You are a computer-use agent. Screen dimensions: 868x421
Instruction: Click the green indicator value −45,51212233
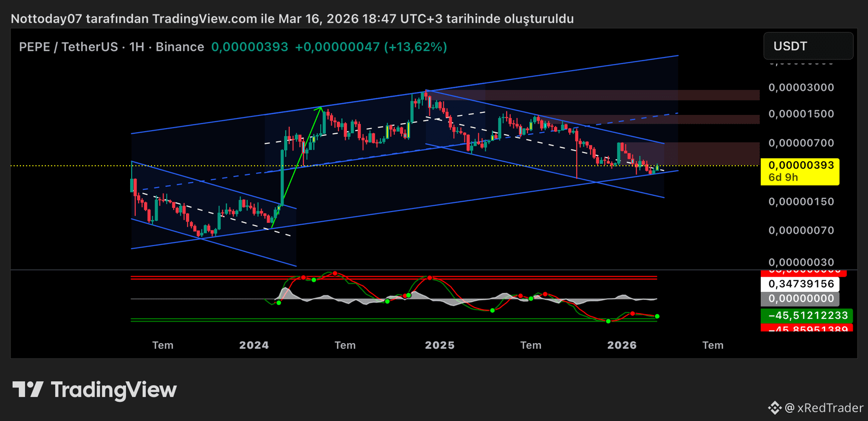point(807,315)
